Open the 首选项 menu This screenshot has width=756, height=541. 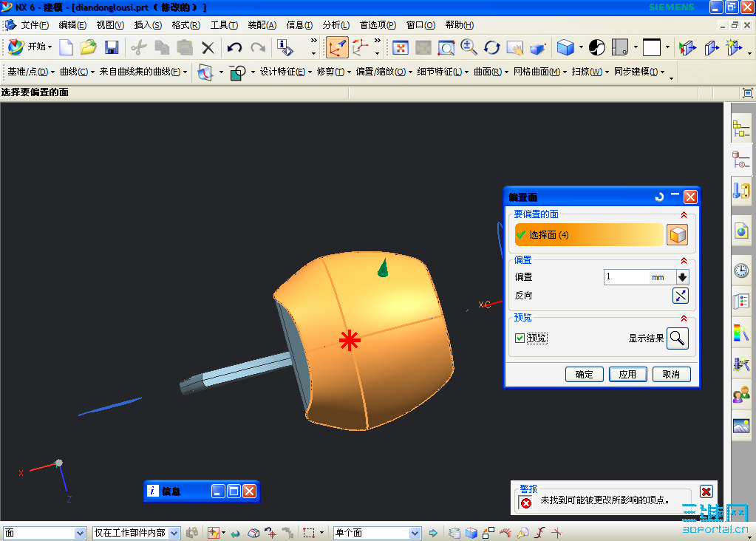point(378,25)
